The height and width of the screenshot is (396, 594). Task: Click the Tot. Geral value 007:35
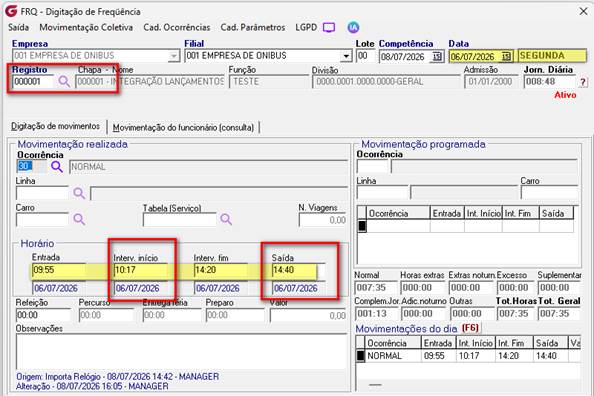[559, 313]
